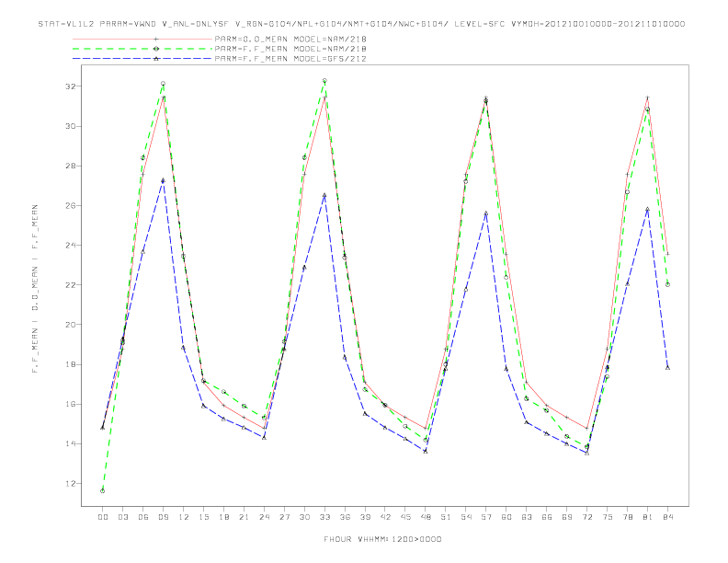Click y-axis tick label 32
The width and height of the screenshot is (728, 563).
(x=71, y=86)
